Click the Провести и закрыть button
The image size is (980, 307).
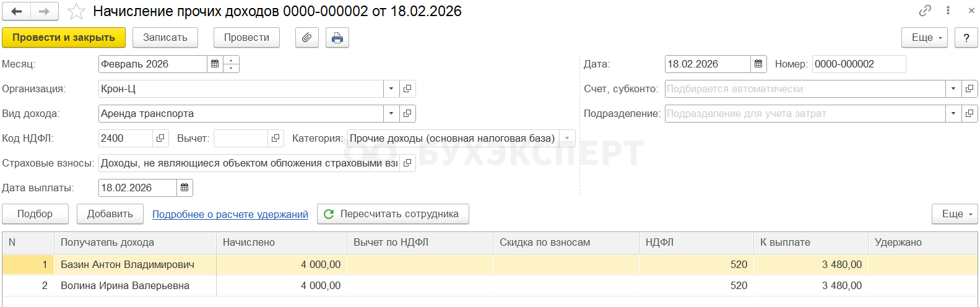[x=64, y=38]
